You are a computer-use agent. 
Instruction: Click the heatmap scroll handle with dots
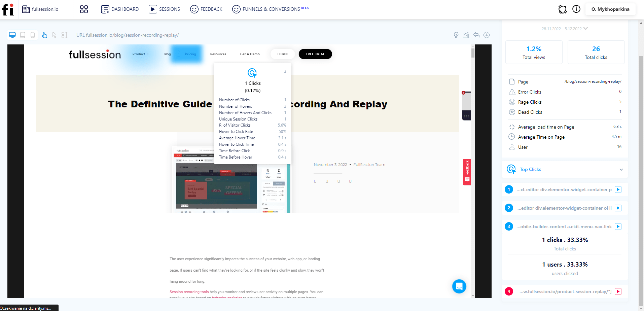coord(466,115)
